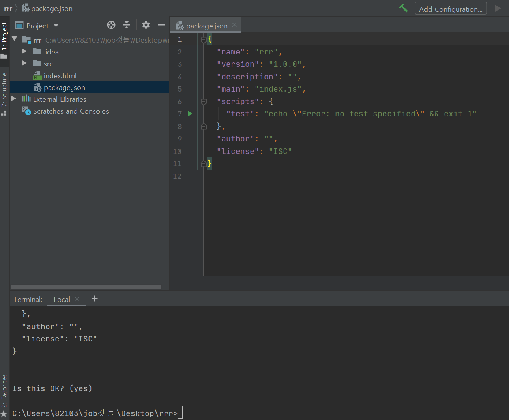This screenshot has height=420, width=509.
Task: Click the "index.js" value on line 5
Action: coord(278,89)
